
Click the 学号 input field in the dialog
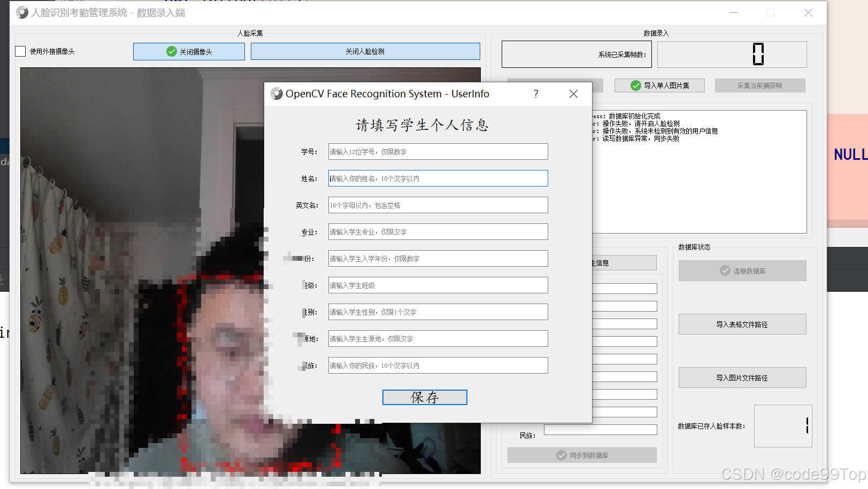437,151
